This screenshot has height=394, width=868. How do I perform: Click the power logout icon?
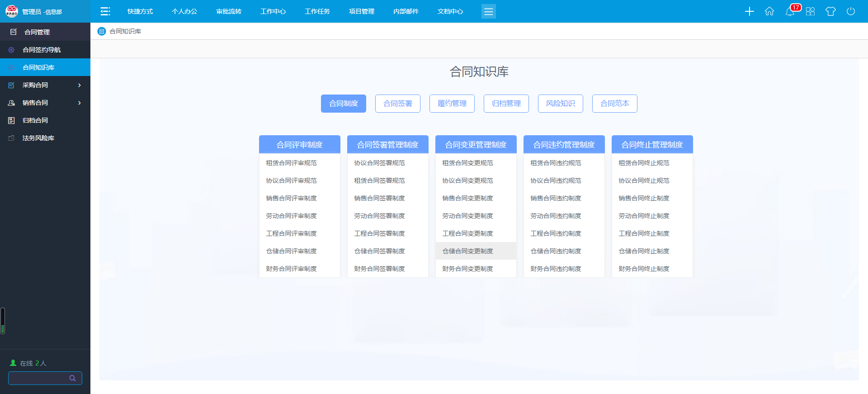[x=851, y=11]
